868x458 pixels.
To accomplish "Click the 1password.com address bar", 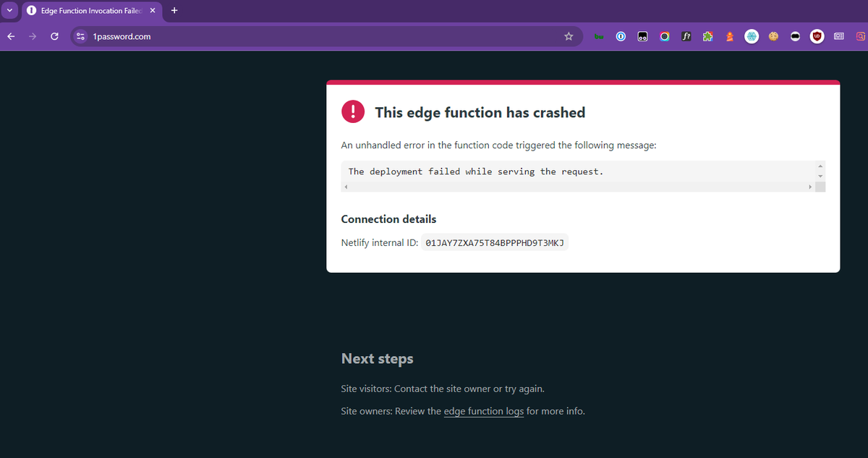I will point(325,36).
